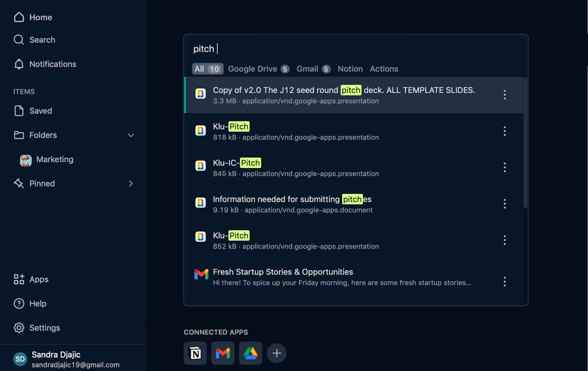Open more options for Fresh Startup Stories email

[x=504, y=282]
